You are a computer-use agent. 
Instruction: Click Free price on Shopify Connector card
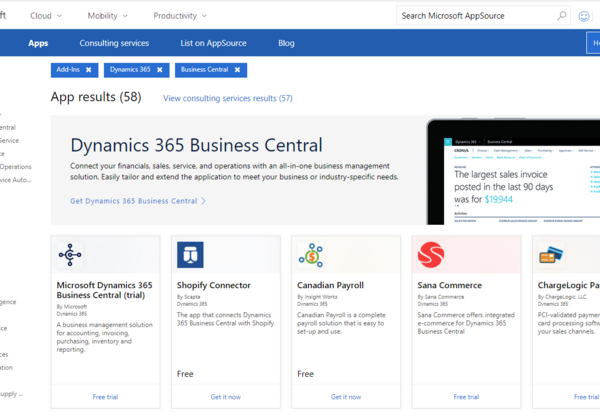coord(185,374)
